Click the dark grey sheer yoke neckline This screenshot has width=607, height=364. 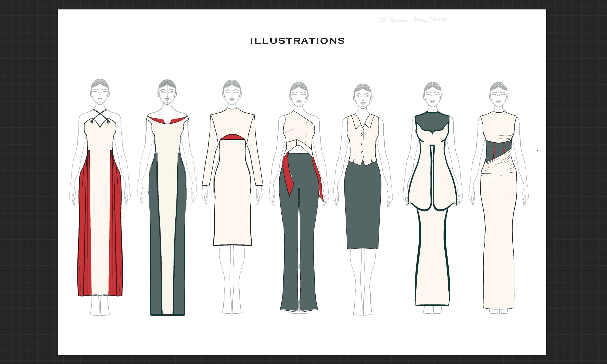coord(432,122)
